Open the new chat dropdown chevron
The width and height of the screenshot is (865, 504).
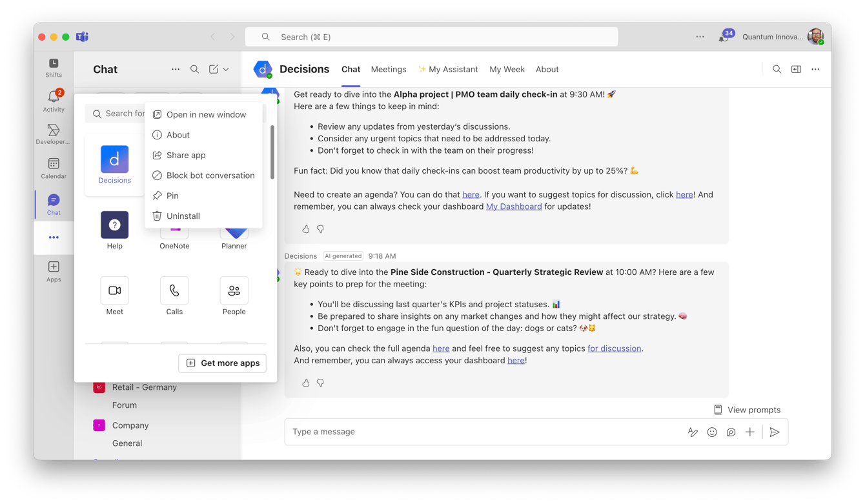pos(226,69)
